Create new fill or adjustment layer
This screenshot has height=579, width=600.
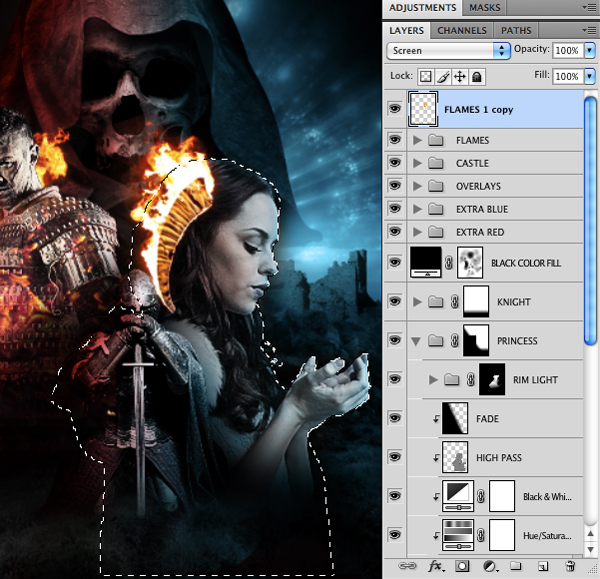point(490,566)
